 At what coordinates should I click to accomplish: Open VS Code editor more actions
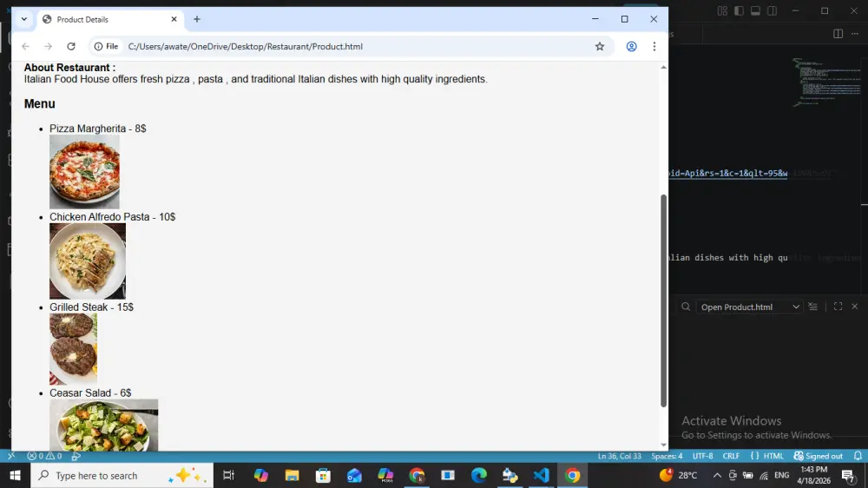point(855,34)
